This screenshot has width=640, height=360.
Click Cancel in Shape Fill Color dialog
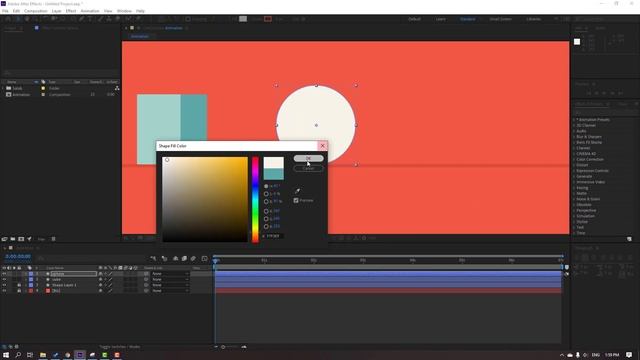pyautogui.click(x=308, y=168)
